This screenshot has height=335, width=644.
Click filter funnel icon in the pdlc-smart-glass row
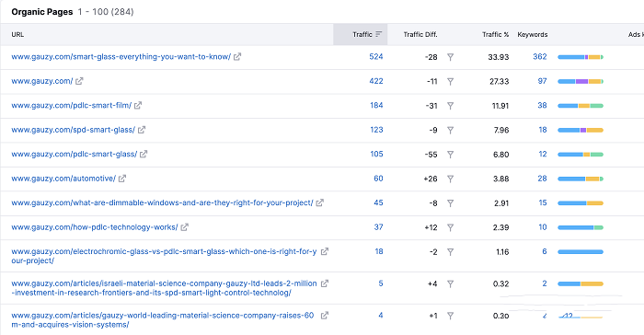pyautogui.click(x=451, y=155)
